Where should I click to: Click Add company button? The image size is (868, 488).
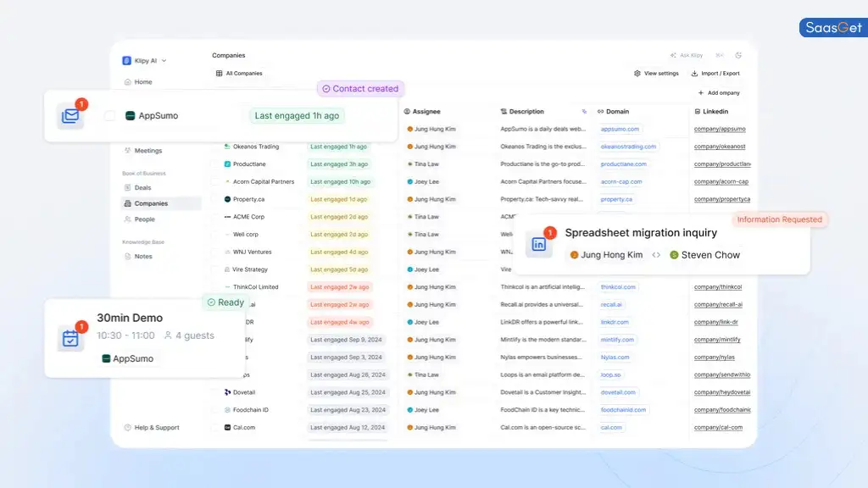point(719,93)
